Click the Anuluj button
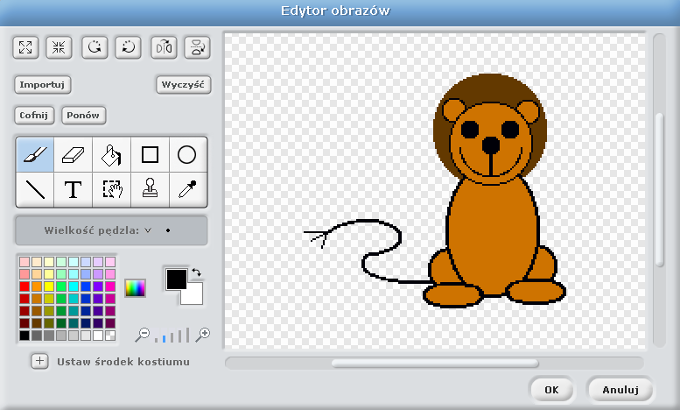Viewport: 680px width, 410px height. coord(620,390)
